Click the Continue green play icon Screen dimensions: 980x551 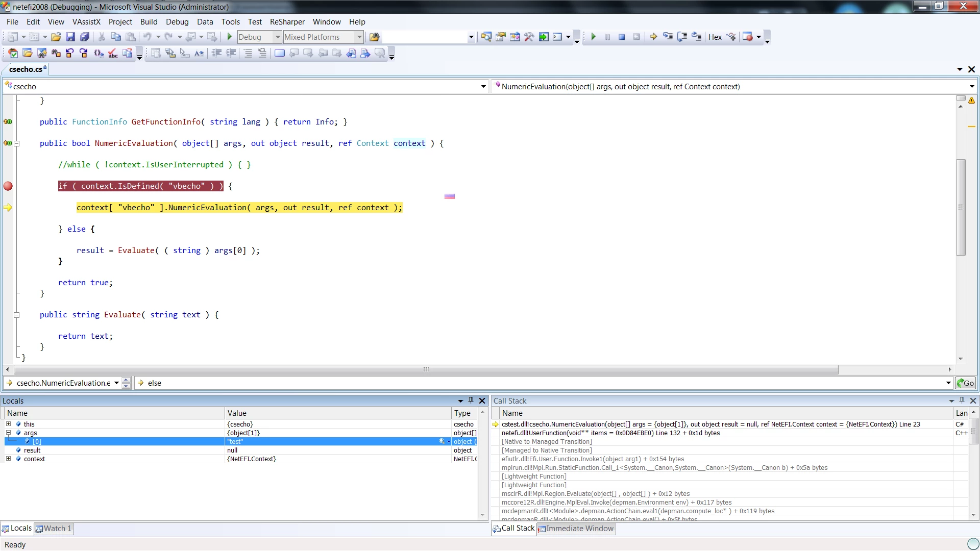tap(593, 37)
